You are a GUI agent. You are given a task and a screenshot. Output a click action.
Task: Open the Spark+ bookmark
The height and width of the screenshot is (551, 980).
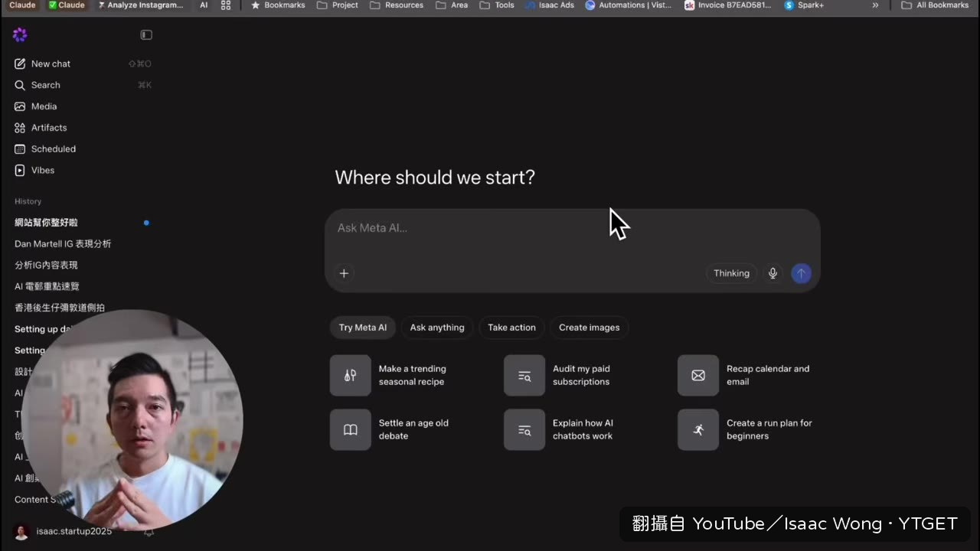804,5
